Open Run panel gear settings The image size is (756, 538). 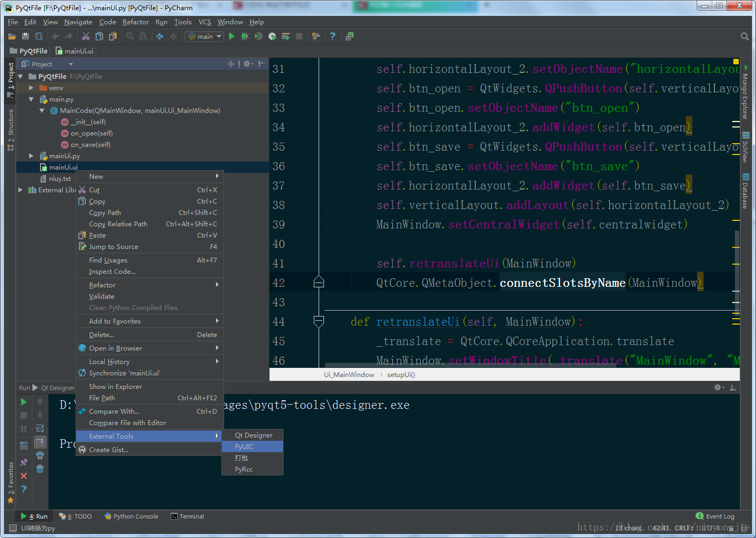(719, 387)
